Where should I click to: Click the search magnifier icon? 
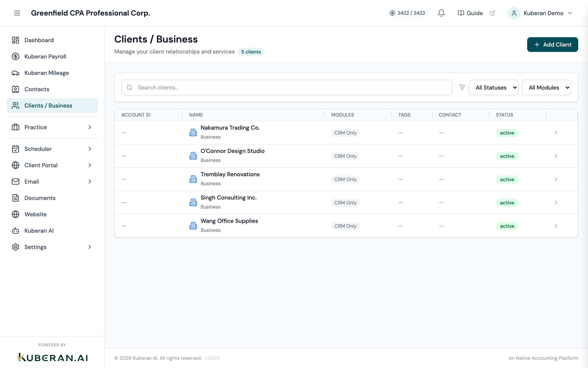129,87
